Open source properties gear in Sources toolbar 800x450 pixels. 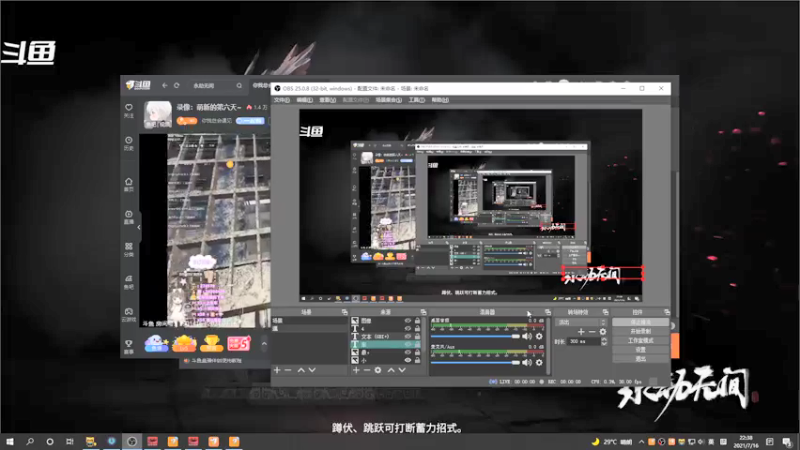[x=378, y=370]
